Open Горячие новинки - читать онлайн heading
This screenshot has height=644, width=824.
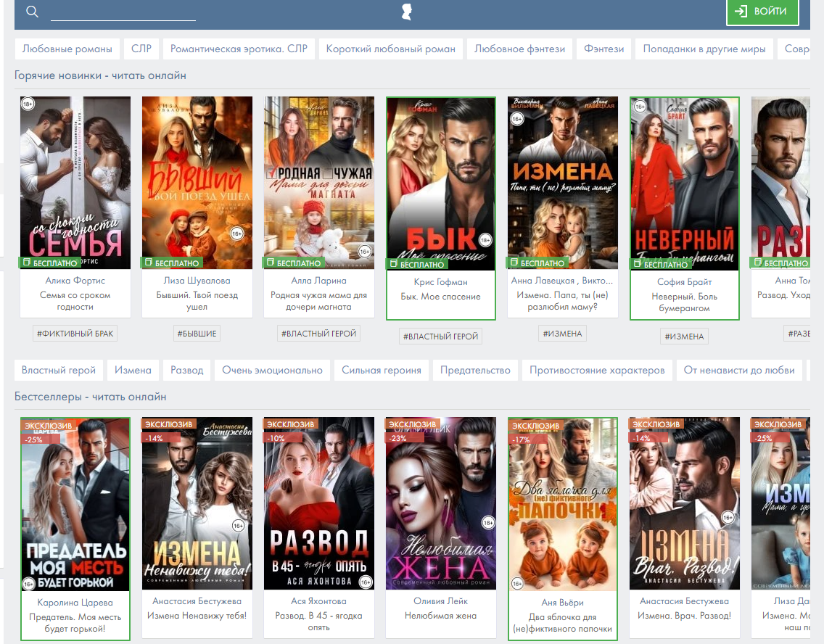[100, 75]
